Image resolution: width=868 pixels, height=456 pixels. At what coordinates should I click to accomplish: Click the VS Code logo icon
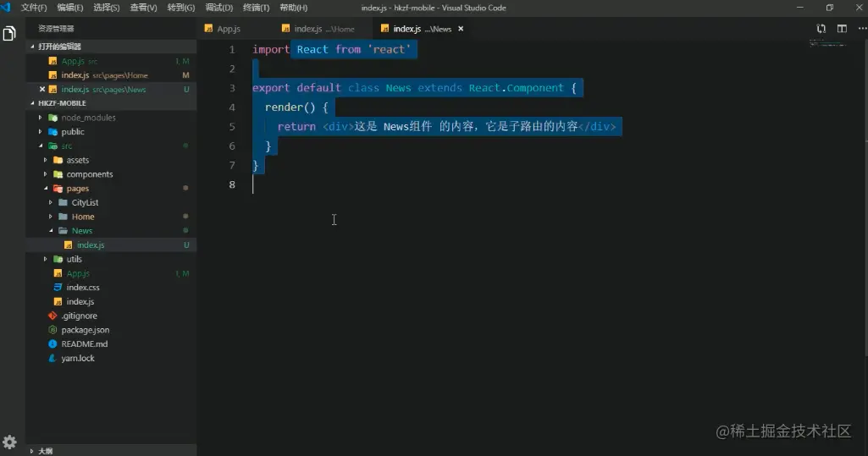6,7
